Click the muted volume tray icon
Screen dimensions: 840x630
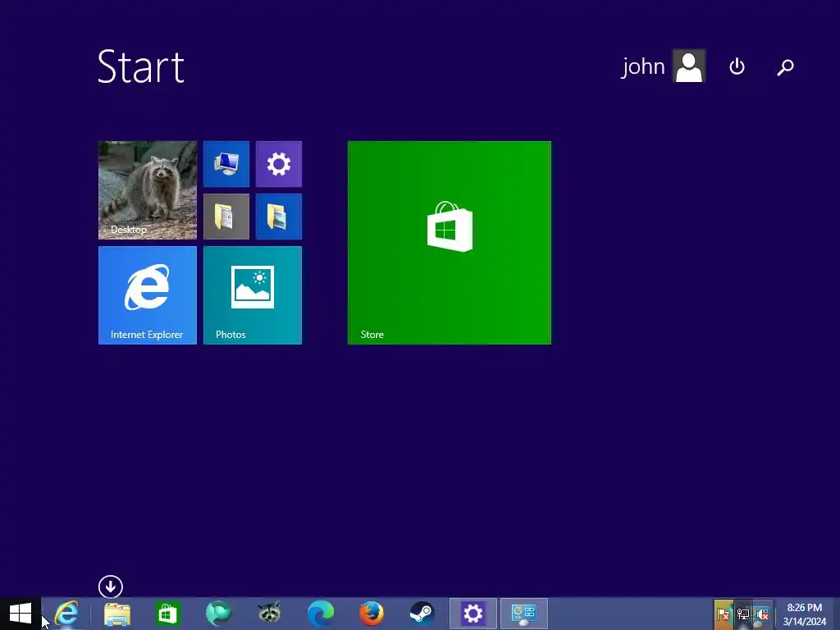coord(762,614)
